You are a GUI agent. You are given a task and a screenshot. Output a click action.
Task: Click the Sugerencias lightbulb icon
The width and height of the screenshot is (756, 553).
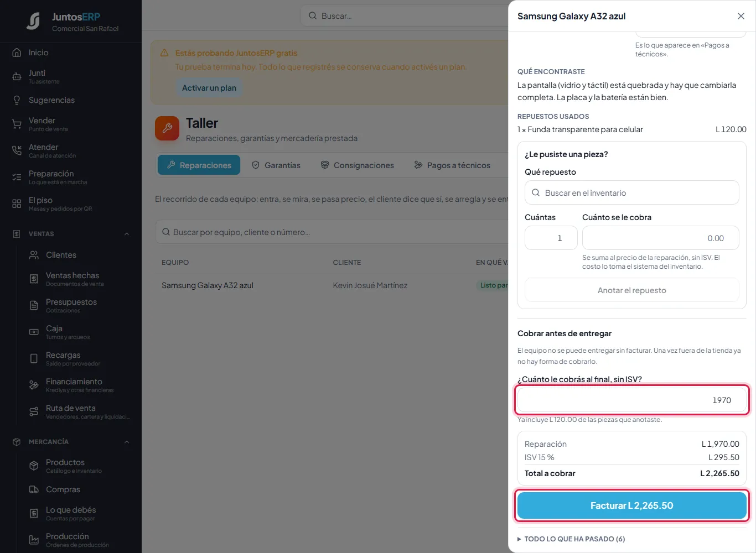[x=17, y=100]
